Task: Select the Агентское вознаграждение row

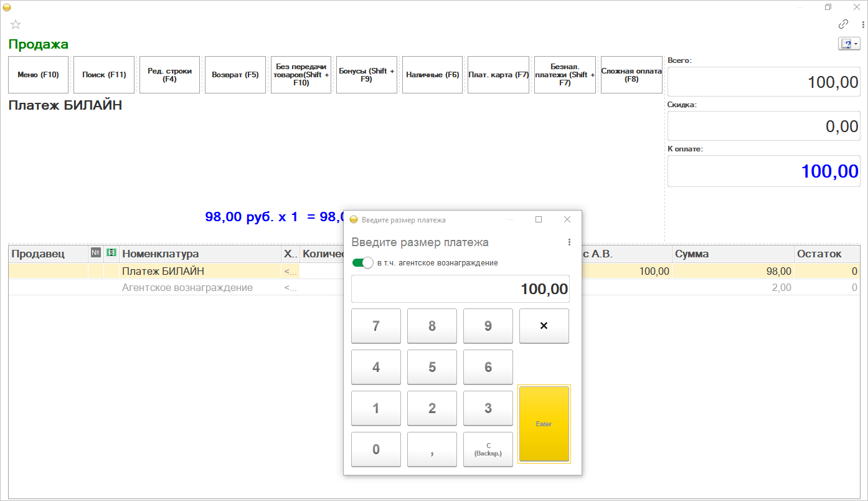Action: coord(434,287)
